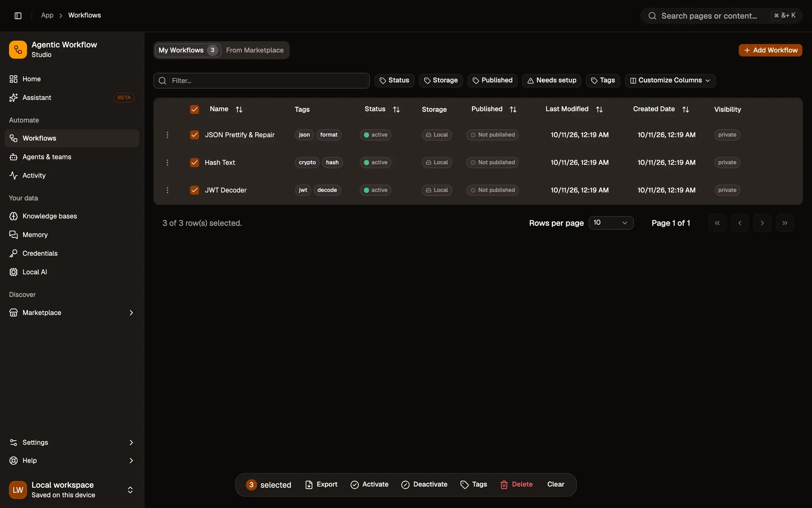Click the format tag on JSON Prettify

(x=329, y=135)
